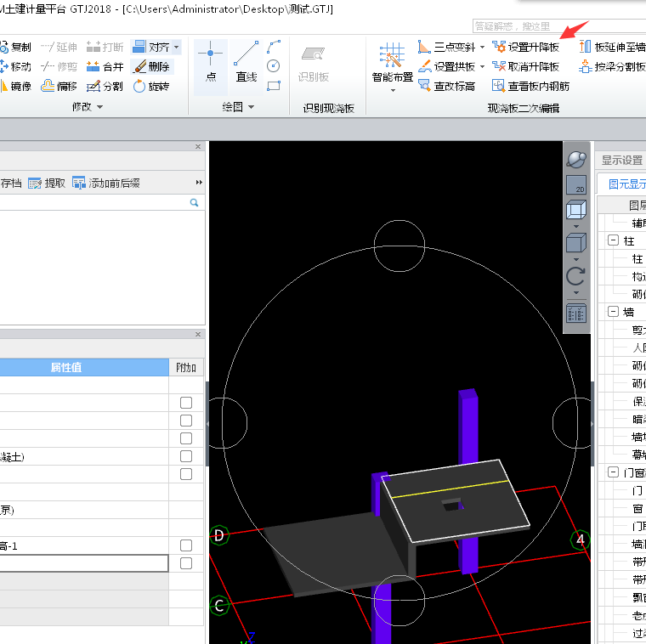Image resolution: width=646 pixels, height=644 pixels.
Task: Collapse the 墙 tree node
Action: click(x=614, y=311)
